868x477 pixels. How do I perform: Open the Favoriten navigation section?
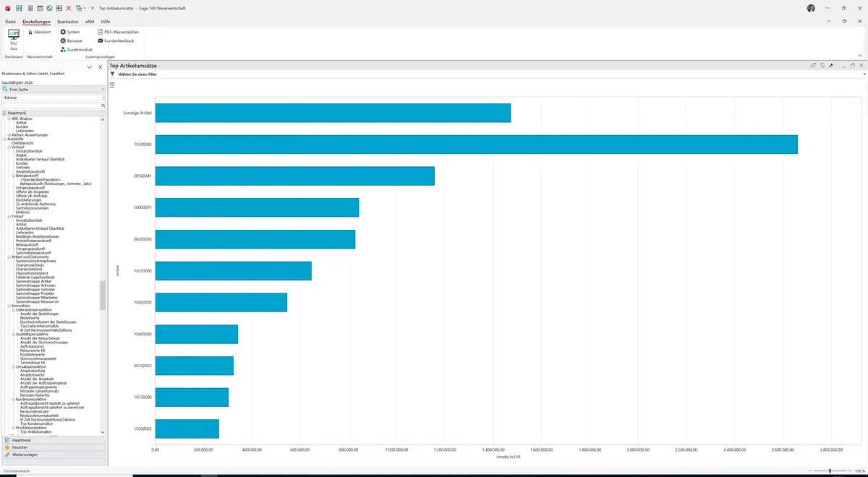tap(54, 447)
